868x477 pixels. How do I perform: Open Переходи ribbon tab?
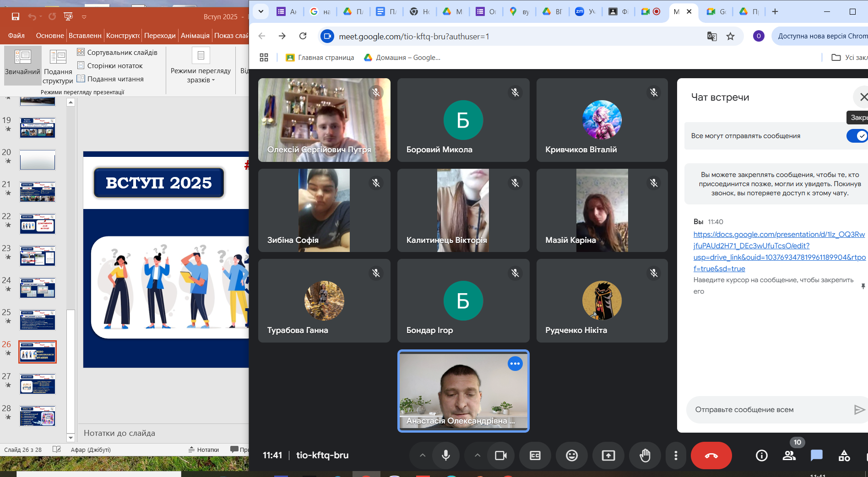tap(160, 35)
